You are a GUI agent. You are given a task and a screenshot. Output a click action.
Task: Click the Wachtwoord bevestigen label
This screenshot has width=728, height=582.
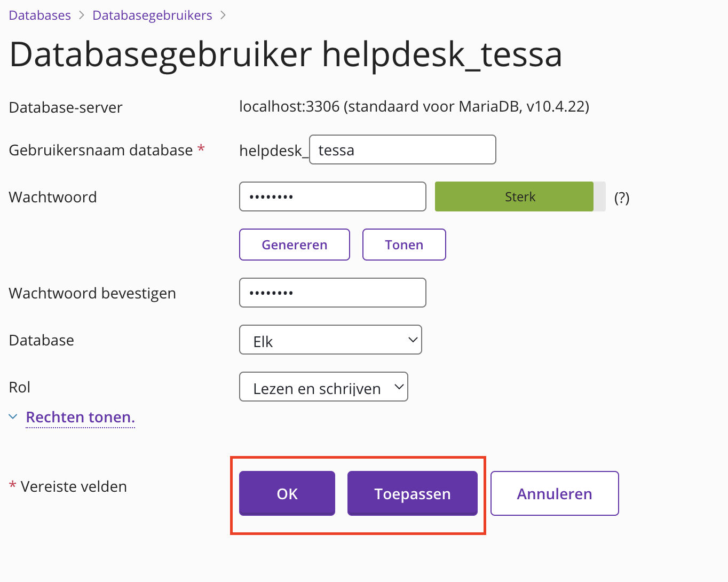click(92, 294)
